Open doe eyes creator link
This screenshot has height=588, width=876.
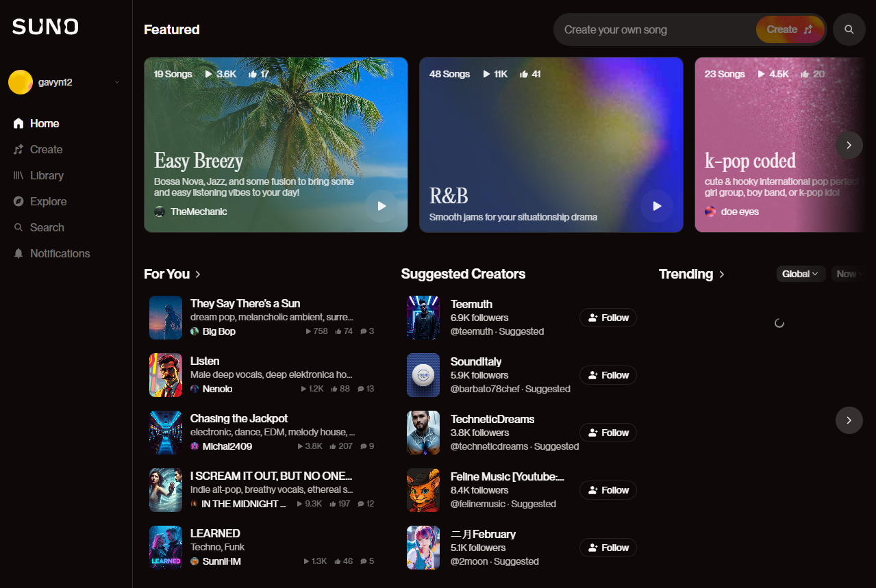pyautogui.click(x=740, y=212)
